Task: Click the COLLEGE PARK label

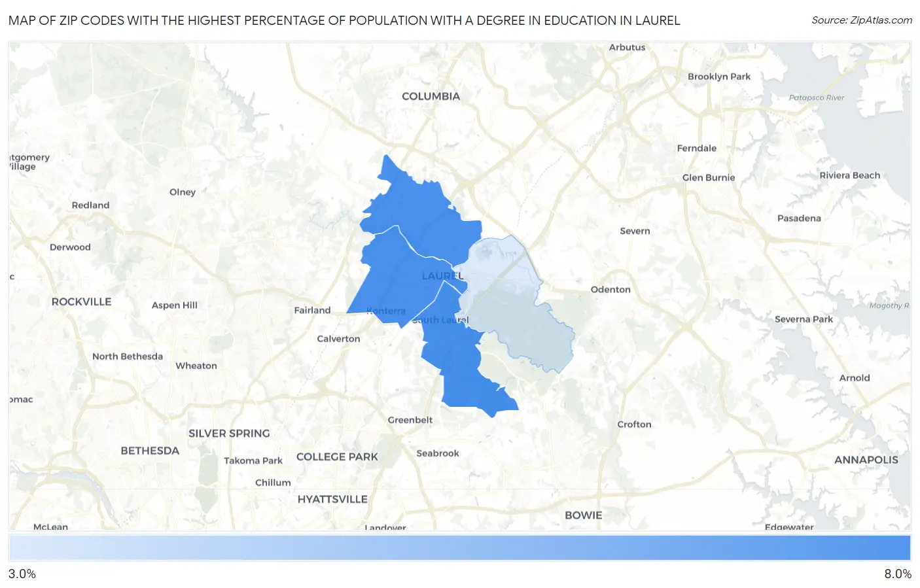Action: (337, 457)
